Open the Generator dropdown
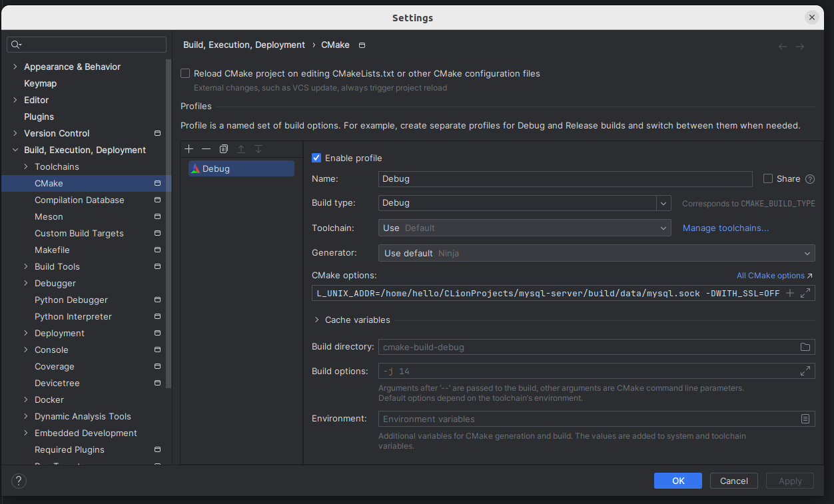This screenshot has height=504, width=834. tap(597, 253)
